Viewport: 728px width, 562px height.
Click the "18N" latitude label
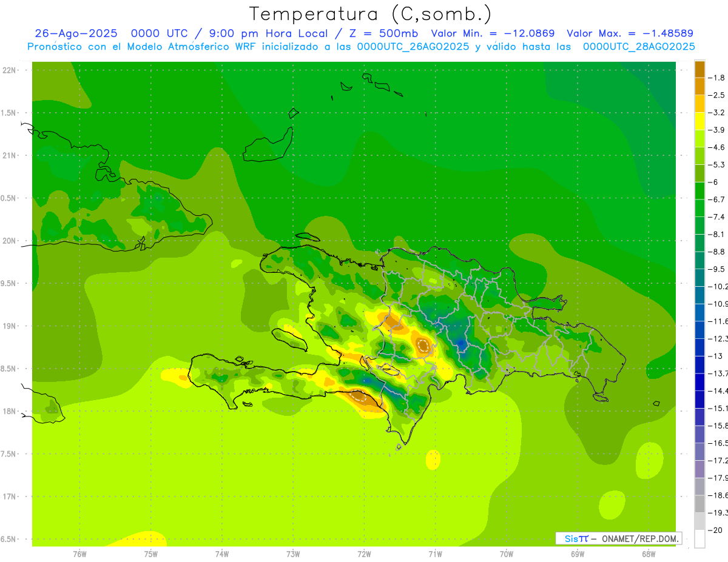pyautogui.click(x=9, y=411)
